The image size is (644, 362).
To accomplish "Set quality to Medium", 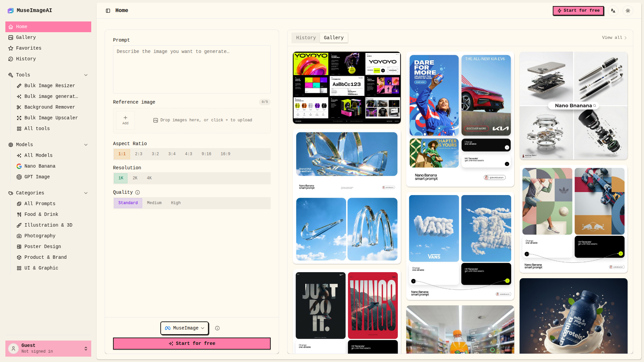I will [x=154, y=203].
